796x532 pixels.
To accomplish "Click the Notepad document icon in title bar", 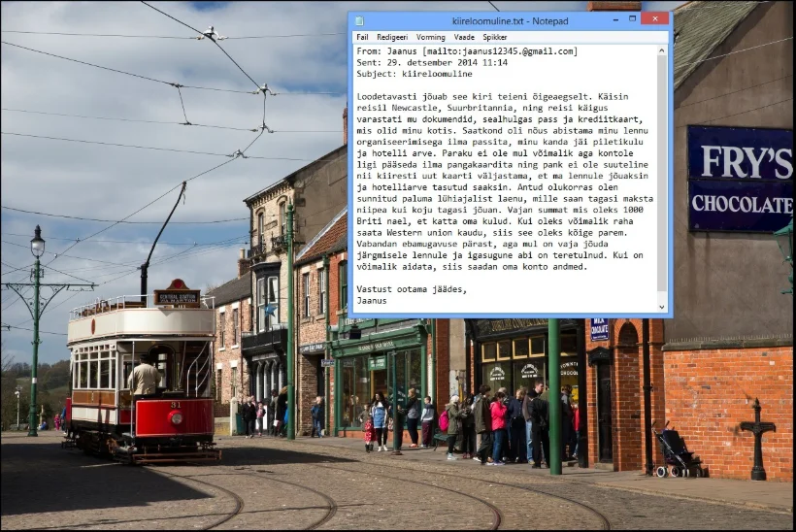I will tap(359, 20).
